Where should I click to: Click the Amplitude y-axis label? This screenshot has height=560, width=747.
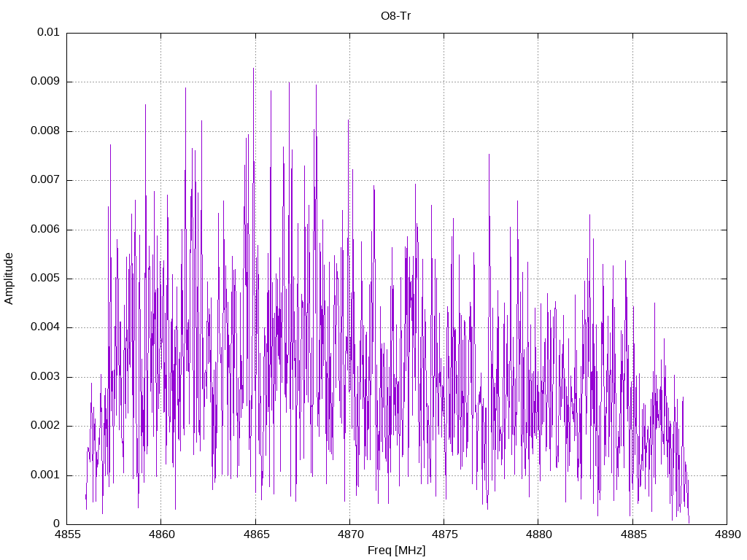coord(9,279)
